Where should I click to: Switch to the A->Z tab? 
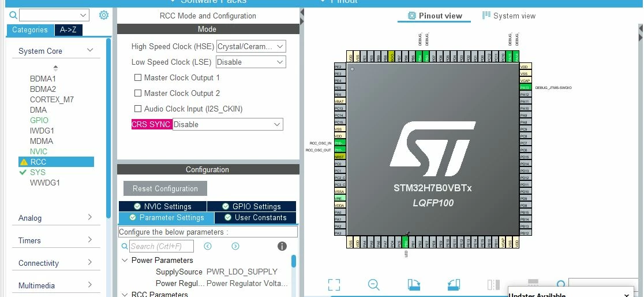69,30
